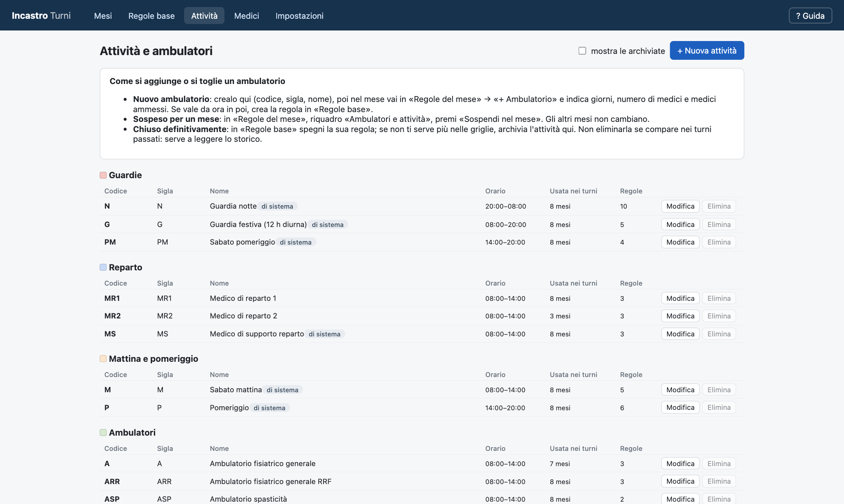Edit Medico di supporto reparto
844x504 pixels.
(680, 334)
